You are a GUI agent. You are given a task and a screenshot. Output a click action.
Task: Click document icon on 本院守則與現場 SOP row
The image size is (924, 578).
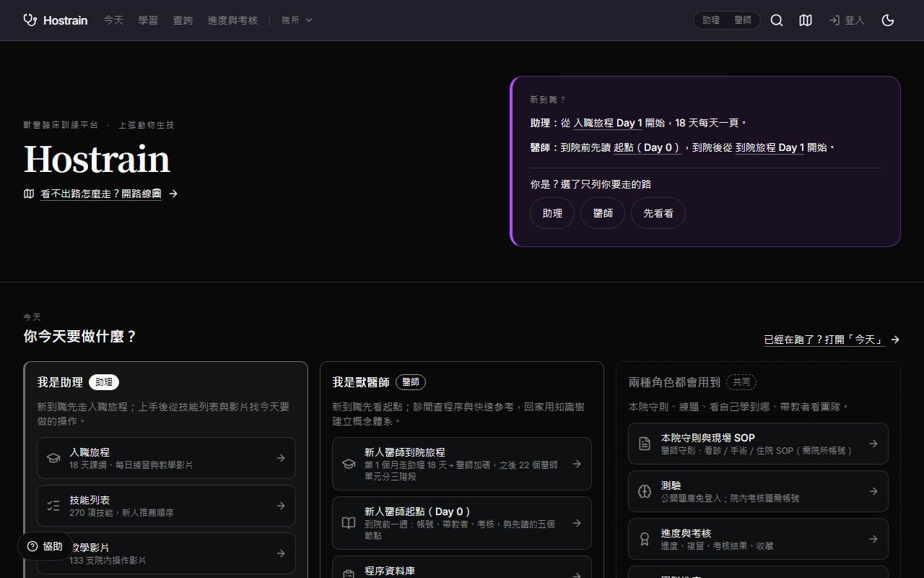click(645, 444)
